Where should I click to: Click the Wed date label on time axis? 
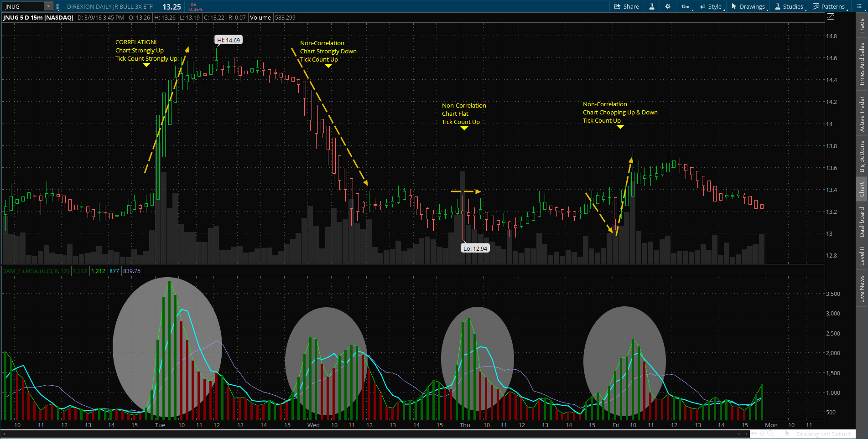(x=313, y=425)
